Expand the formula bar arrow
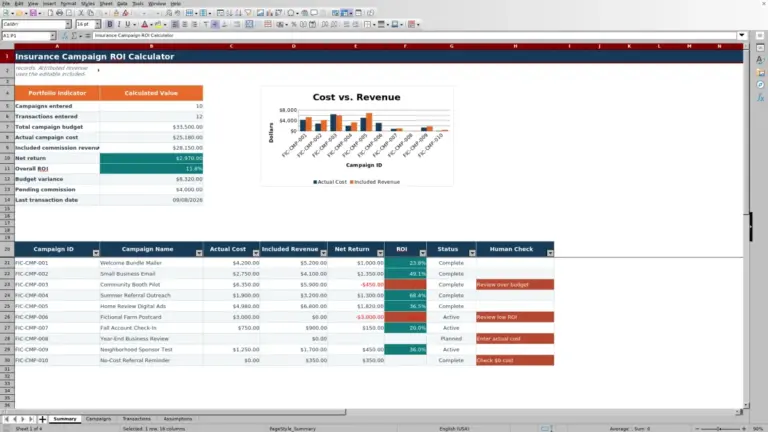The width and height of the screenshot is (768, 432). point(742,35)
